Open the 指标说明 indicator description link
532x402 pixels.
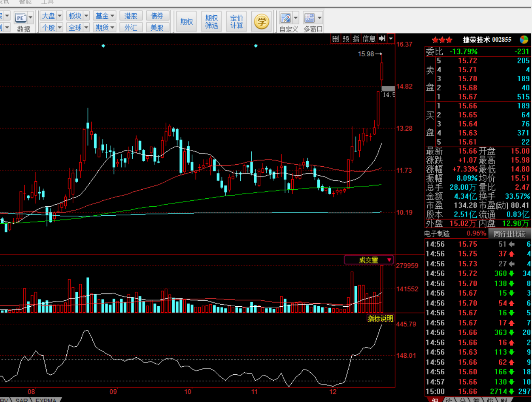click(x=380, y=319)
